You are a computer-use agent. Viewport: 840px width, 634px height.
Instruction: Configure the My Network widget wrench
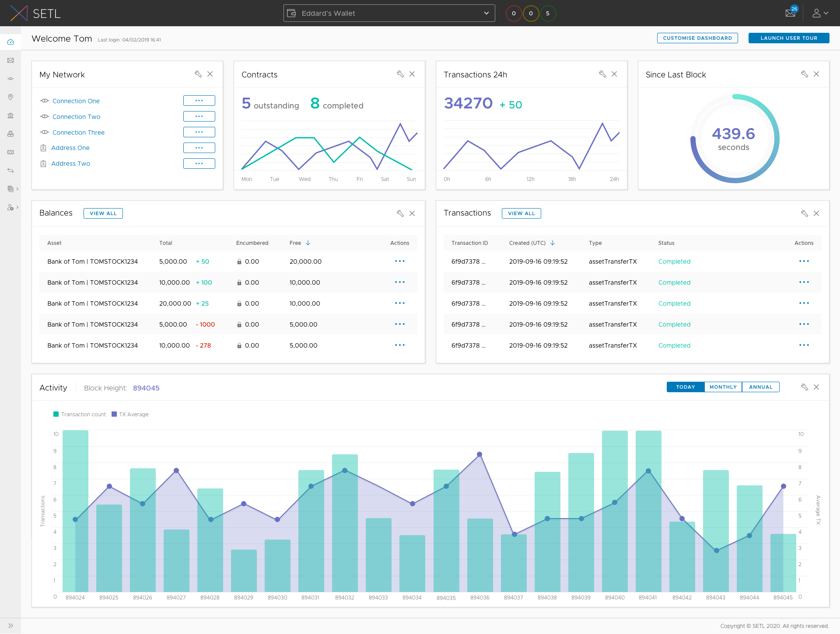tap(198, 74)
